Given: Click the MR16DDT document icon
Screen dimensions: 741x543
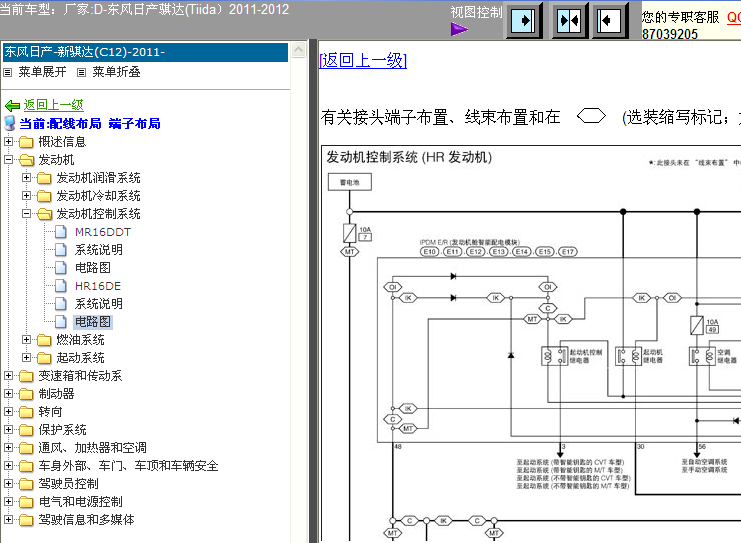Looking at the screenshot, I should pos(60,232).
